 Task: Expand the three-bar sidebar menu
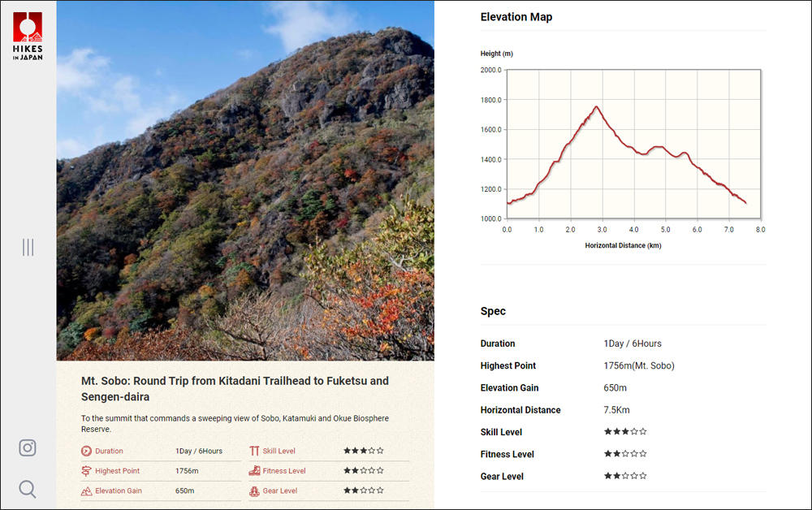pos(28,247)
